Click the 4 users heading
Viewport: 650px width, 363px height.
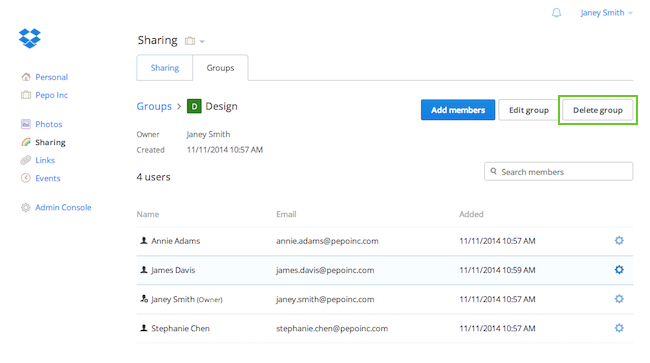tap(153, 177)
